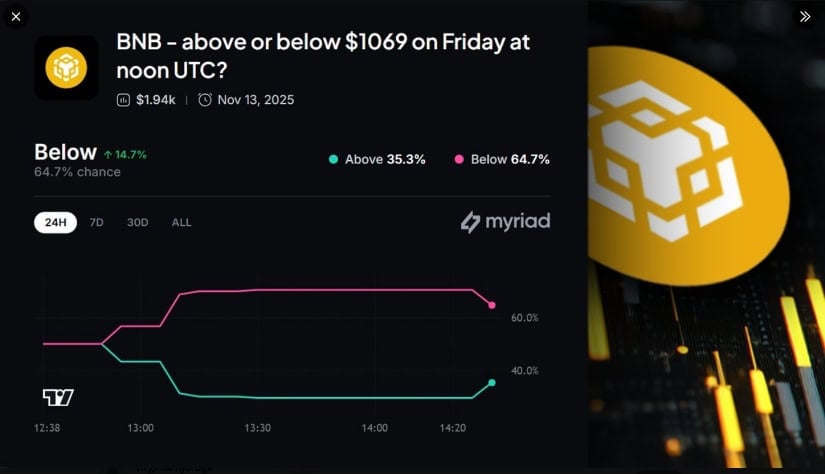Viewport: 825px width, 474px height.
Task: Click the $1.94k volume value
Action: click(156, 99)
